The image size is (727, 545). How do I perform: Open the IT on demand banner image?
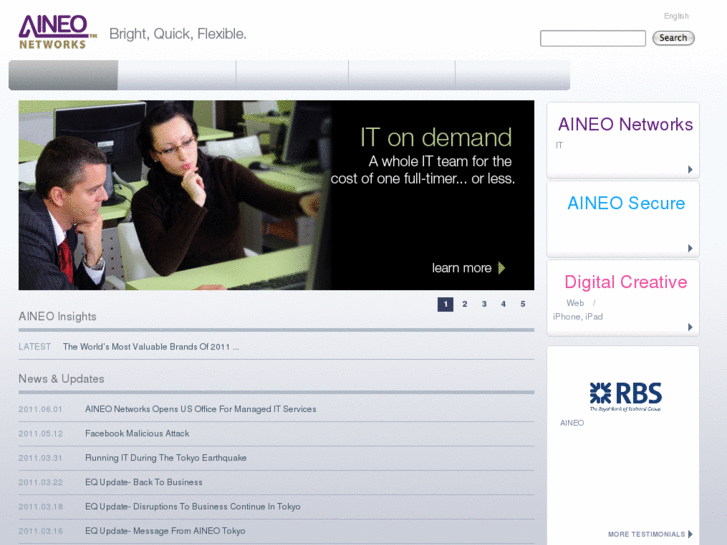276,195
